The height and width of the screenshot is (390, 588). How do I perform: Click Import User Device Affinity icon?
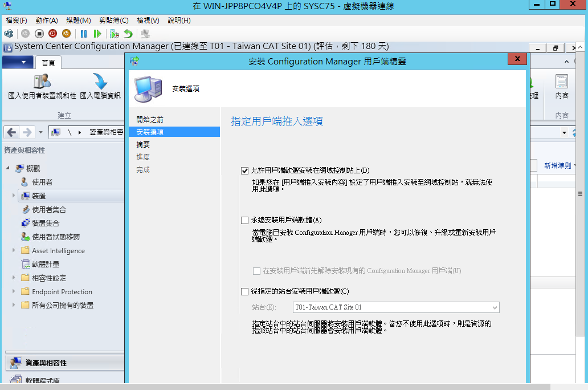coord(42,81)
